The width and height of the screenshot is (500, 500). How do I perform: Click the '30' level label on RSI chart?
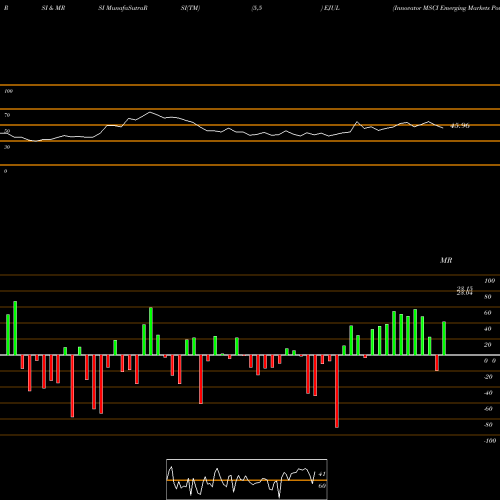(7, 147)
